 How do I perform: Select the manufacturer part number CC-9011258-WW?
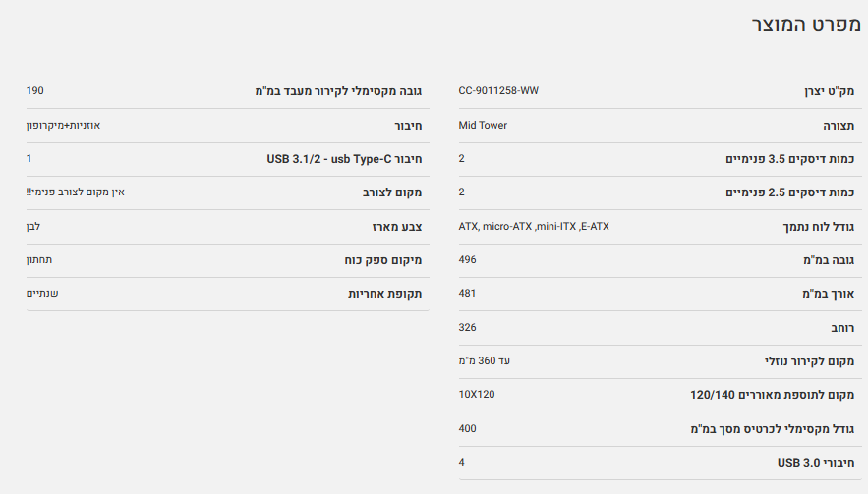498,91
